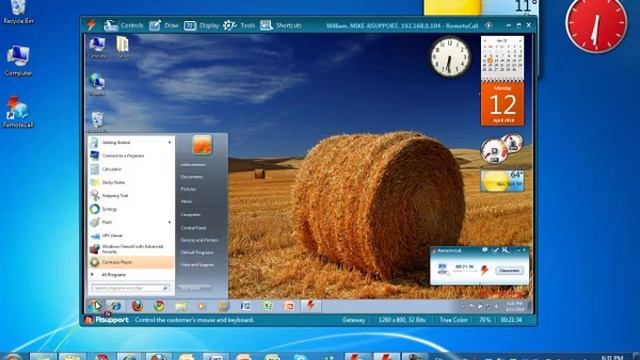Click the Rsupport logo in status bar
Screen dimensions: 640x360
click(x=107, y=320)
